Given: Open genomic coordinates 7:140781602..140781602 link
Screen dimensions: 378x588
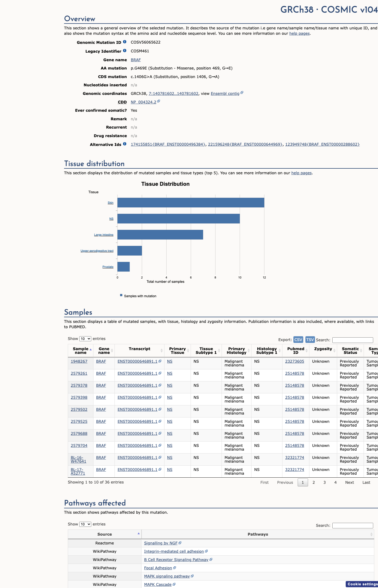Looking at the screenshot, I should [174, 94].
